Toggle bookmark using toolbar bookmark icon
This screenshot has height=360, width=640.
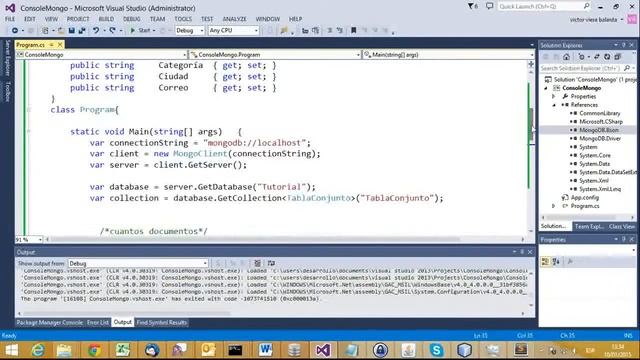point(353,31)
